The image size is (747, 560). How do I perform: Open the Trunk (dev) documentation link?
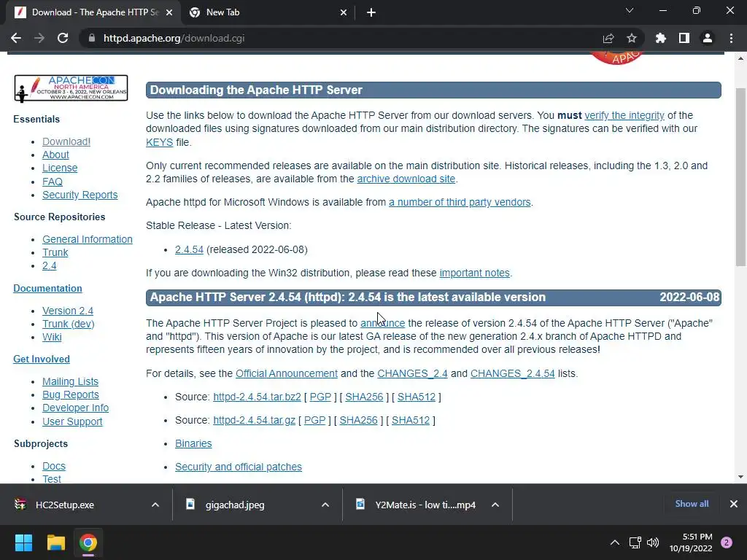click(68, 324)
